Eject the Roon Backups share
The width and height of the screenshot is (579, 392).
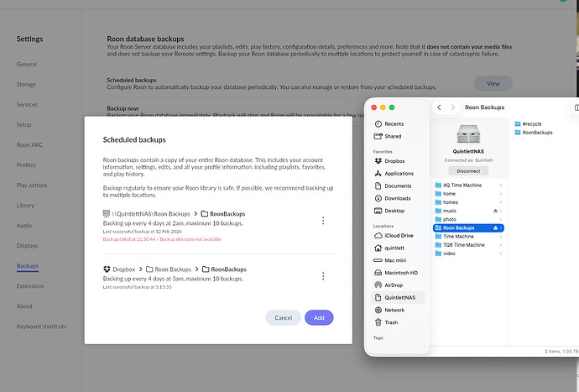pos(496,227)
